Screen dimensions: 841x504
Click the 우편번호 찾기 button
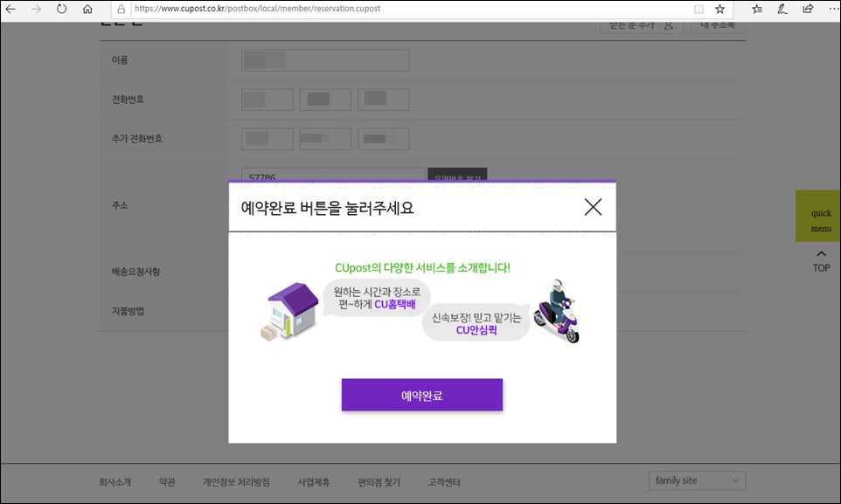[457, 175]
